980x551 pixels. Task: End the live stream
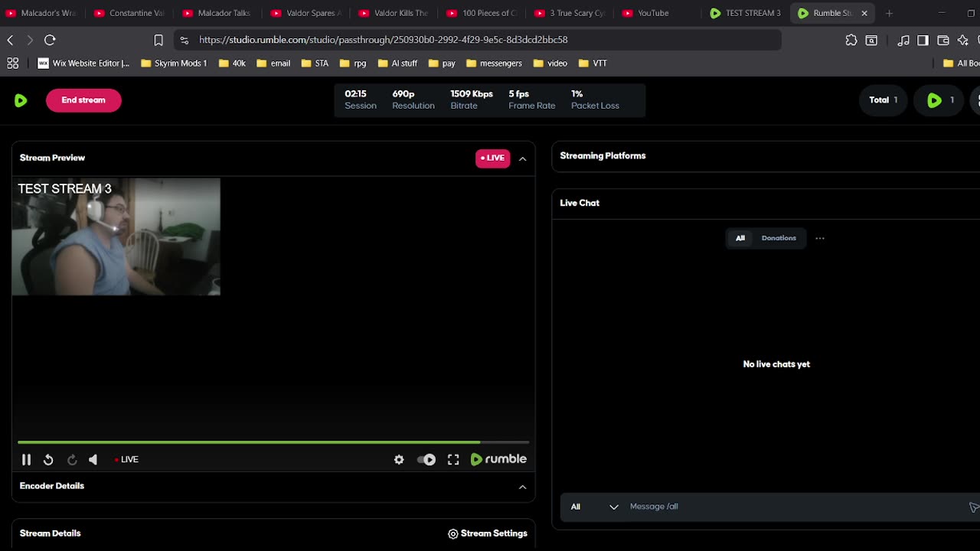click(83, 100)
